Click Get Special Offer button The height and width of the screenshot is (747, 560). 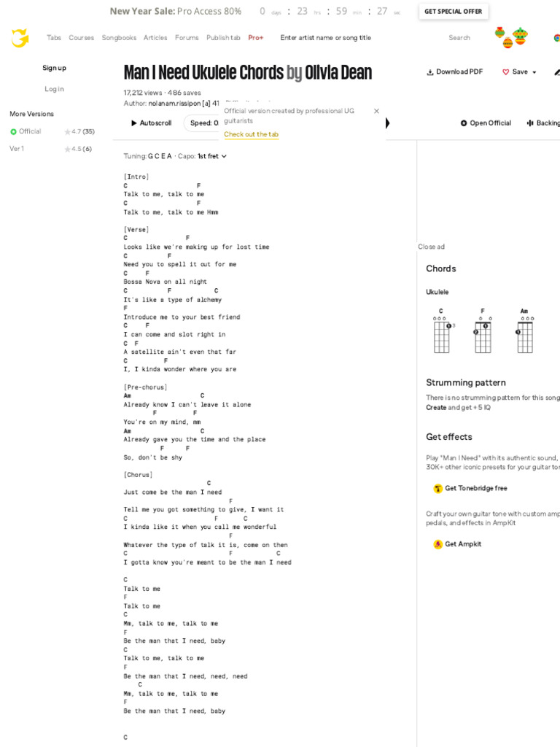pos(453,12)
